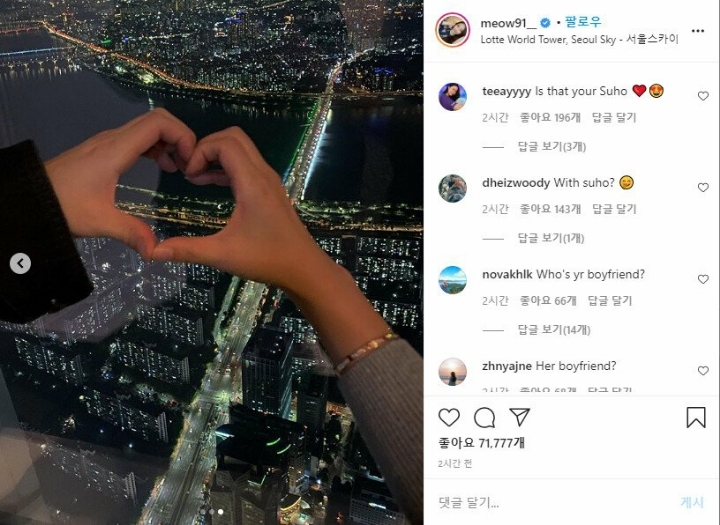
Task: Reply to novakhlk's comment via 답글 달기
Action: click(610, 301)
